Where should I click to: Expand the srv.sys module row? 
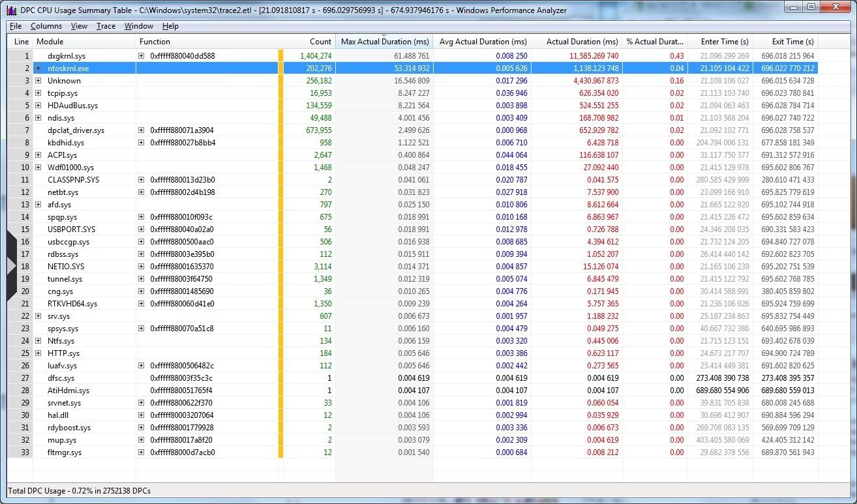coord(38,316)
